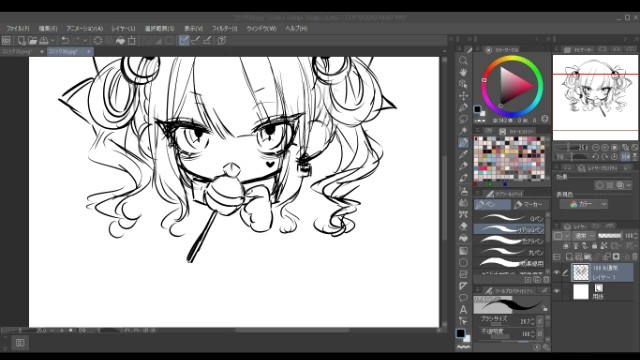Click the Fill paint bucket command icon
Image resolution: width=640 pixels, height=360 pixels.
pos(120,40)
